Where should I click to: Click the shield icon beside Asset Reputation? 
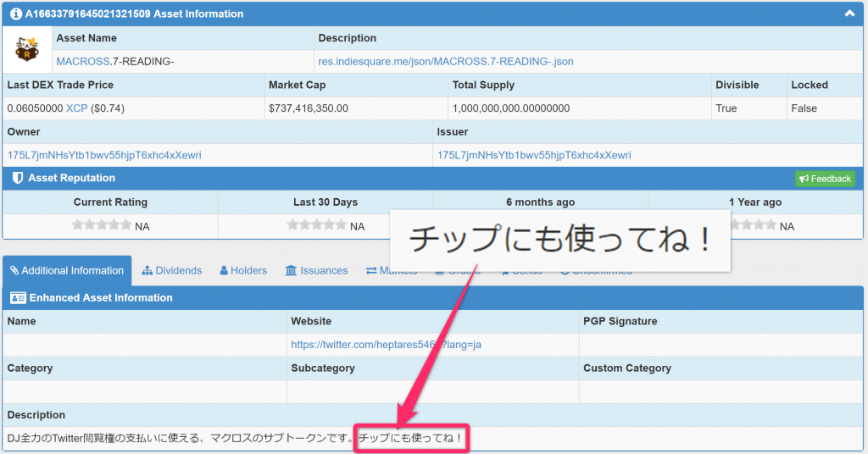pyautogui.click(x=17, y=179)
